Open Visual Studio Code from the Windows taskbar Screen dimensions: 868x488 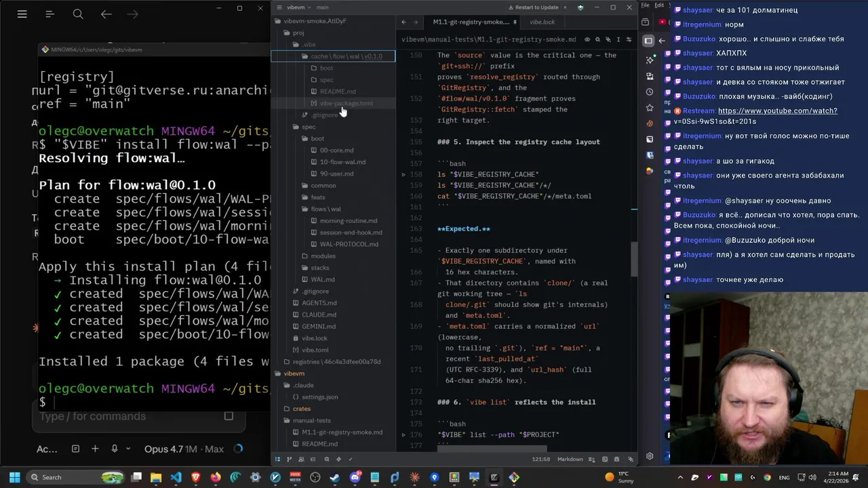click(176, 477)
